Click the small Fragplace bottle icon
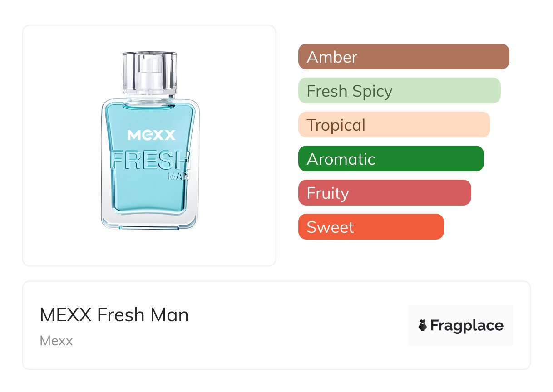553x392 pixels. point(422,325)
